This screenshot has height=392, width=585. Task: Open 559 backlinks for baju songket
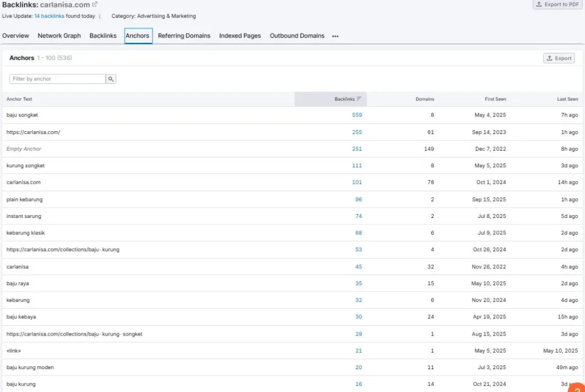(x=357, y=115)
